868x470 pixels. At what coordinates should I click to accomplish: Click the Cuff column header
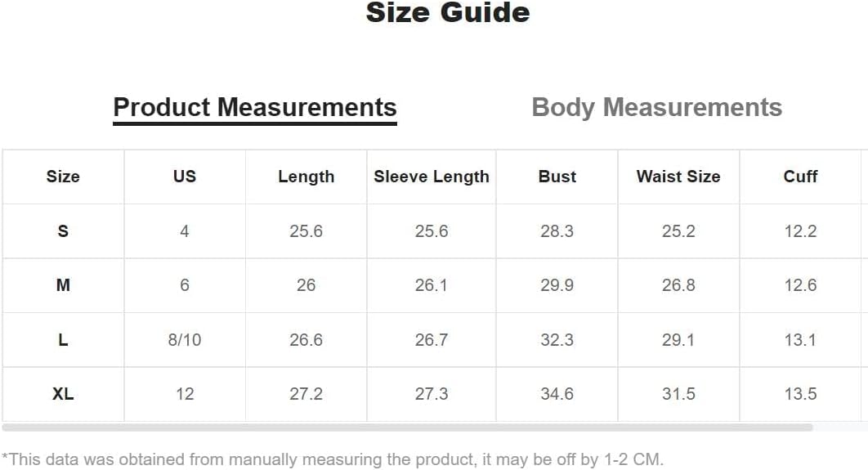click(800, 177)
